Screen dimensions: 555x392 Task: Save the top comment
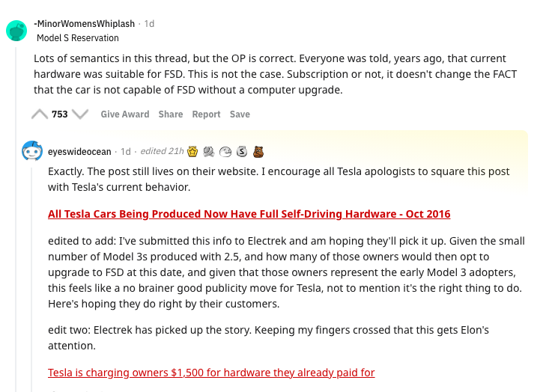pyautogui.click(x=240, y=114)
